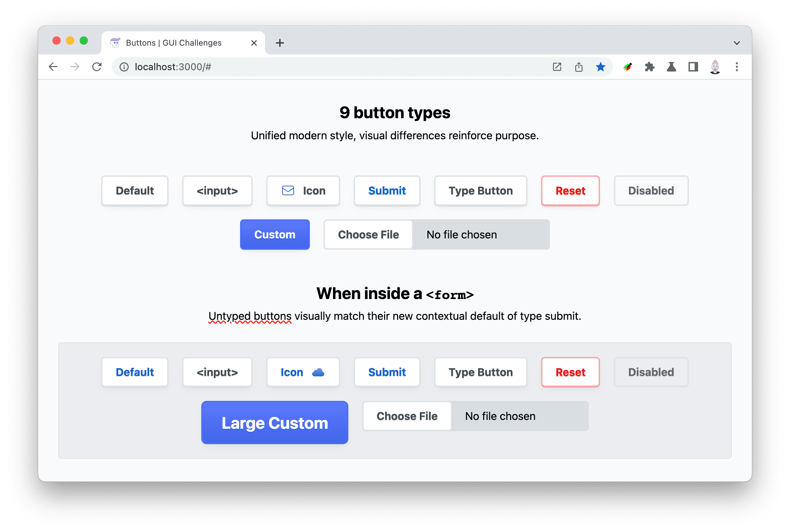Screen dimensions: 790x532
Task: Click the email Icon button
Action: tap(303, 191)
